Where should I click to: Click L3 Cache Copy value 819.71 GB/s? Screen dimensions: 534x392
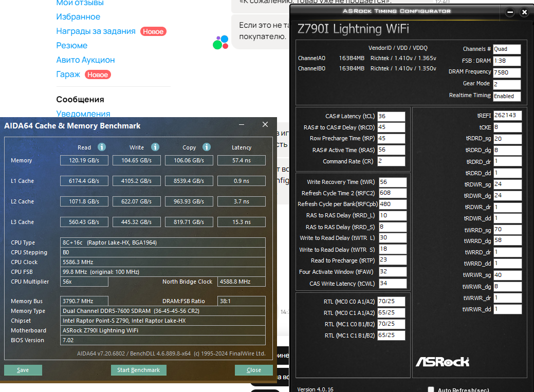point(189,222)
